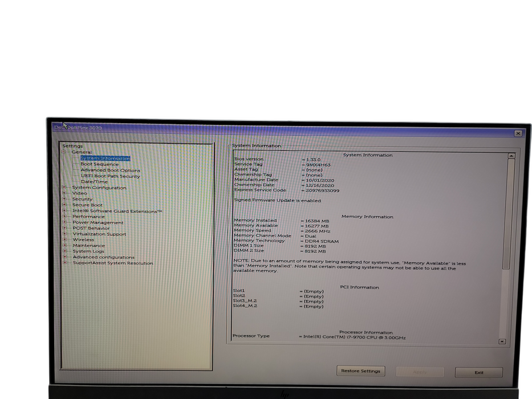Select the Security label
This screenshot has height=399, width=532.
[82, 199]
